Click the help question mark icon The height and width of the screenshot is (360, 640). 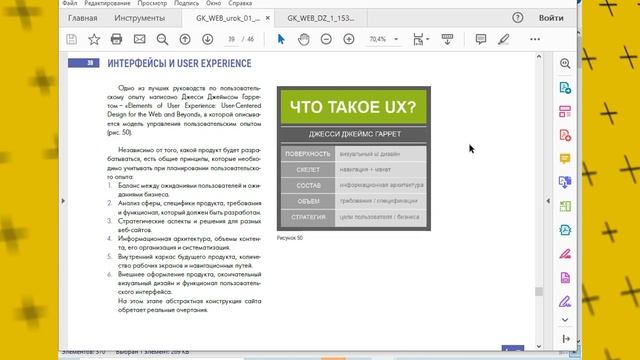pyautogui.click(x=518, y=18)
